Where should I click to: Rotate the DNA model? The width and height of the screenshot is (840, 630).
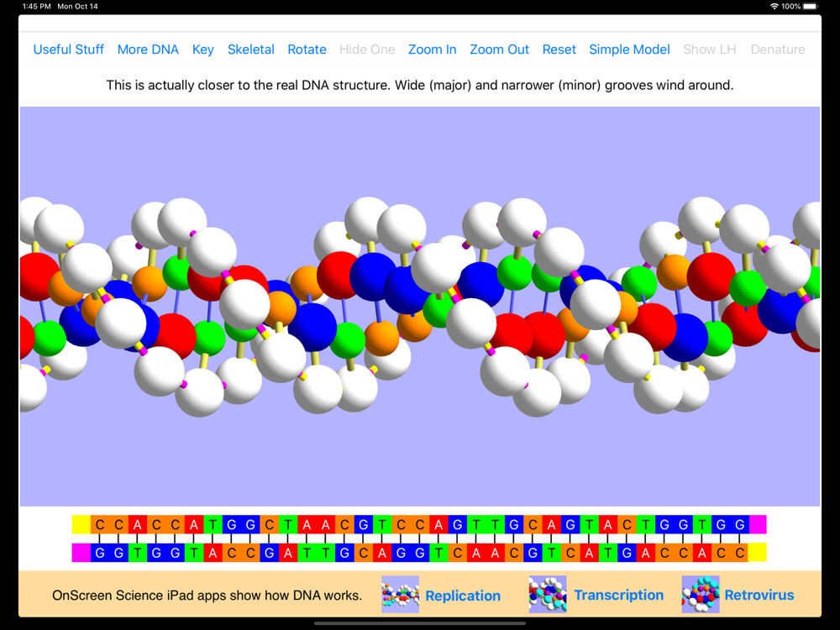tap(307, 50)
